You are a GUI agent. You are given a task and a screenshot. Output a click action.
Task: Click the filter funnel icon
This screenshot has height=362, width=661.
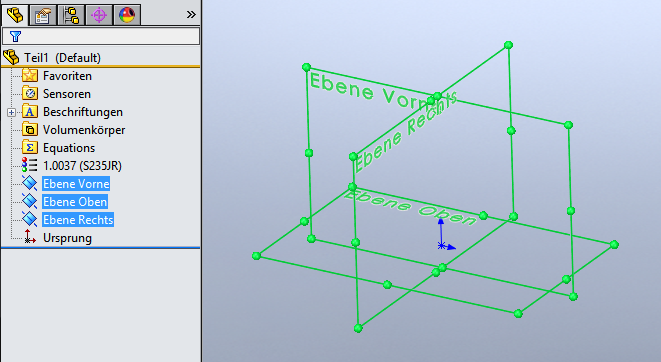coord(16,37)
